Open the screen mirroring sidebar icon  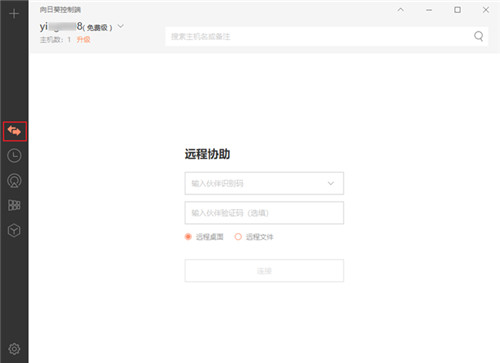click(14, 181)
